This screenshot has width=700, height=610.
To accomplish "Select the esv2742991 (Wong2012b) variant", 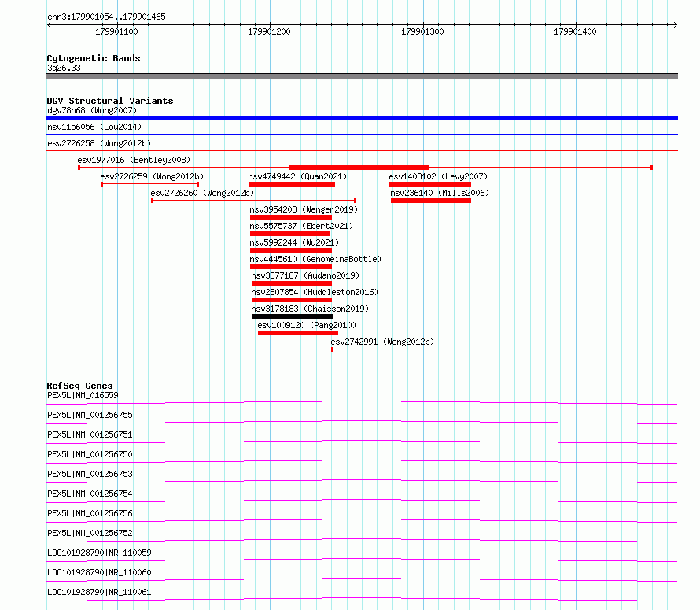I will (x=382, y=342).
